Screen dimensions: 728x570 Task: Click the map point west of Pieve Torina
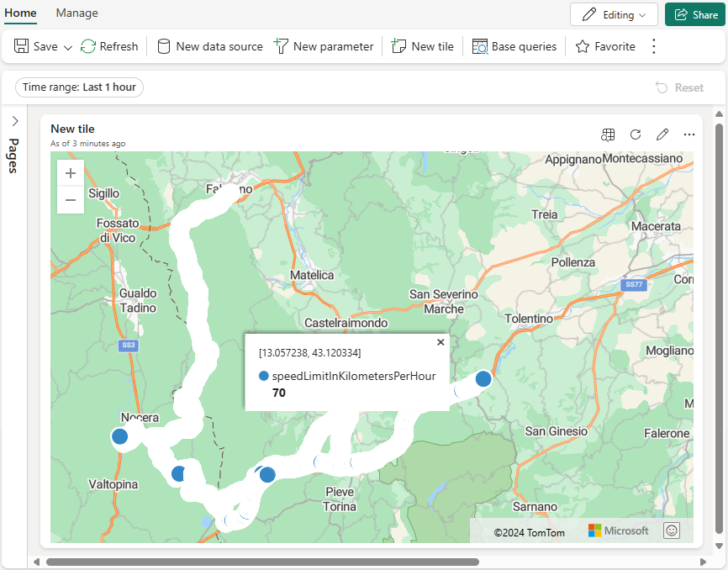click(267, 475)
